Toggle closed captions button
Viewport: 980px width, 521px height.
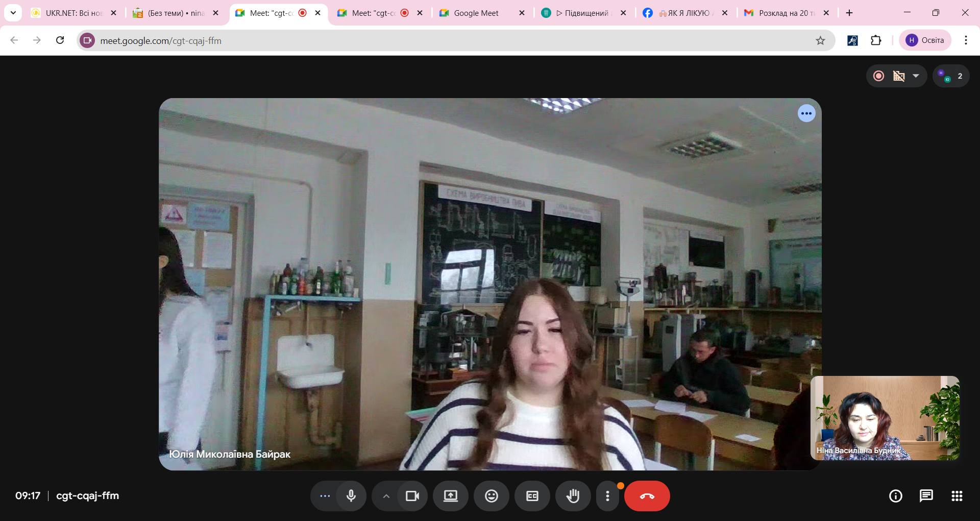[532, 496]
